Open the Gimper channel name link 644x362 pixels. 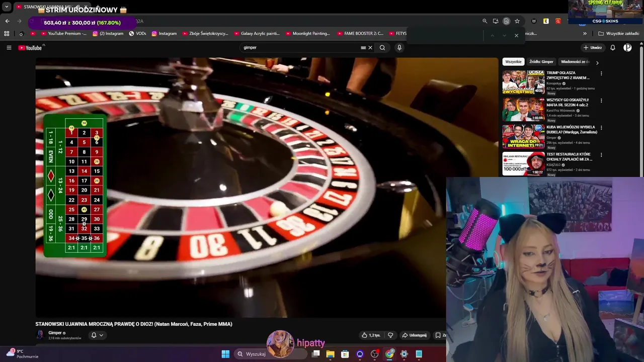(55, 333)
